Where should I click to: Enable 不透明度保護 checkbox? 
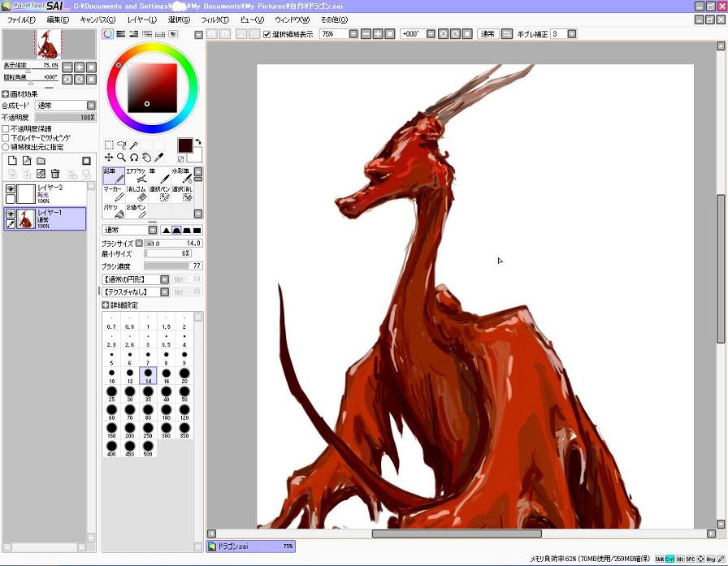(x=6, y=128)
